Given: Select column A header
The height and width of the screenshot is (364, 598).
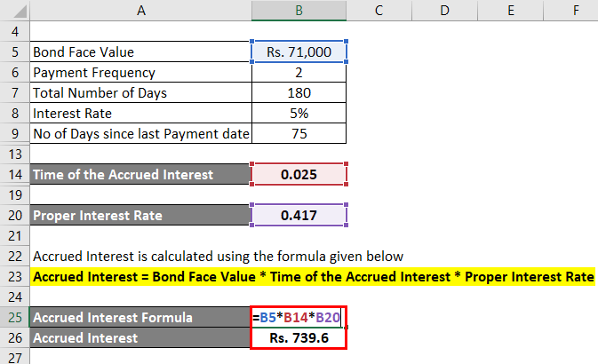Looking at the screenshot, I should pyautogui.click(x=140, y=11).
